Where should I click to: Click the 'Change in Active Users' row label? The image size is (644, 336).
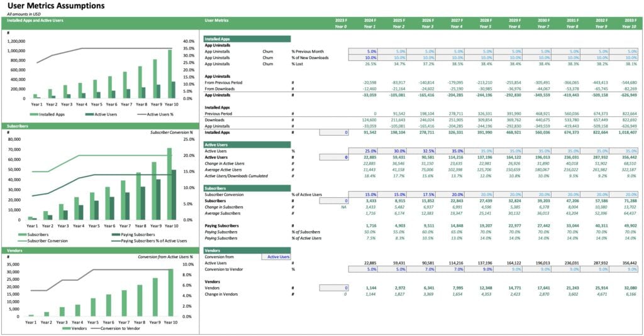(x=225, y=164)
